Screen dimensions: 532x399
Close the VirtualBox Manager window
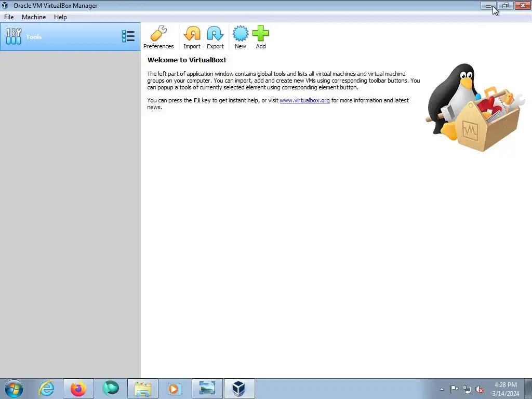point(523,5)
